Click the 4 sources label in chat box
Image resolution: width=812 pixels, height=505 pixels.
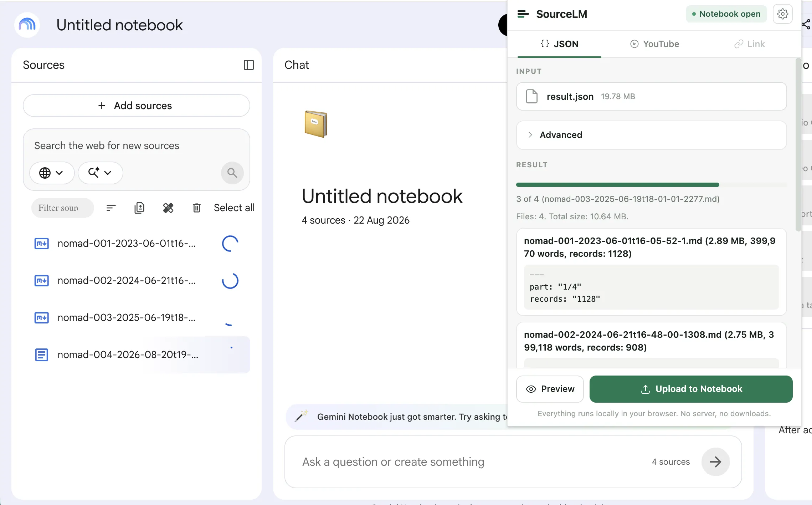coord(671,461)
